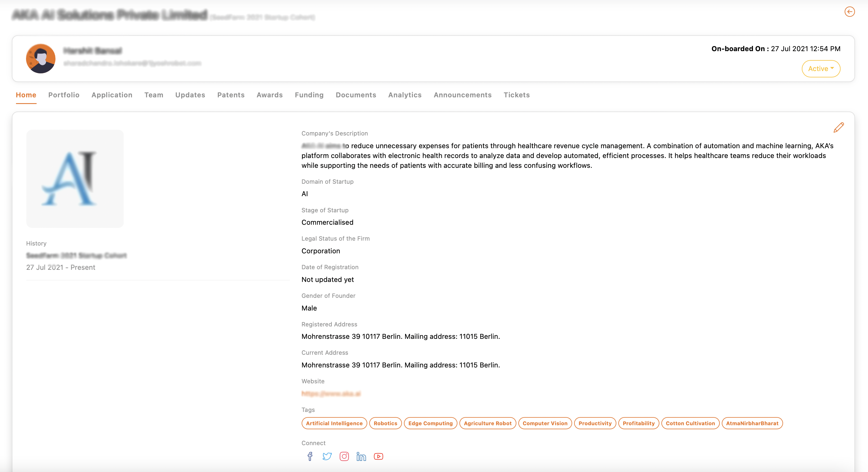Click the Instagram connect icon
Screen dimensions: 868x472
(x=344, y=456)
